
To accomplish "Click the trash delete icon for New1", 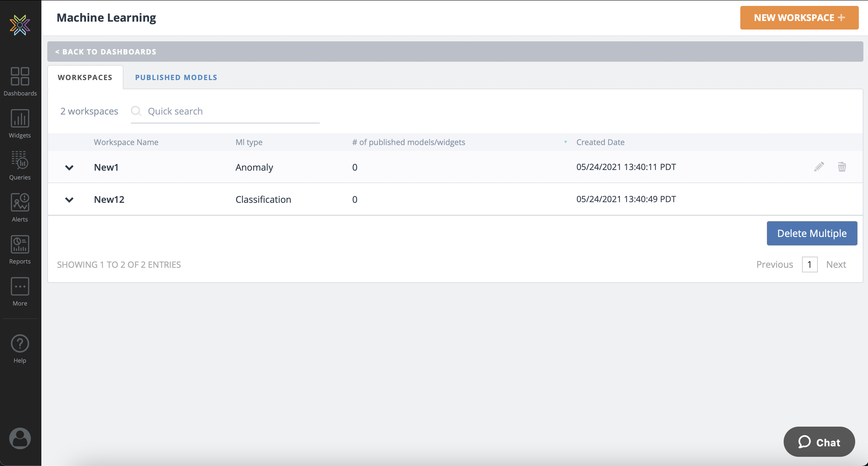I will coord(842,167).
